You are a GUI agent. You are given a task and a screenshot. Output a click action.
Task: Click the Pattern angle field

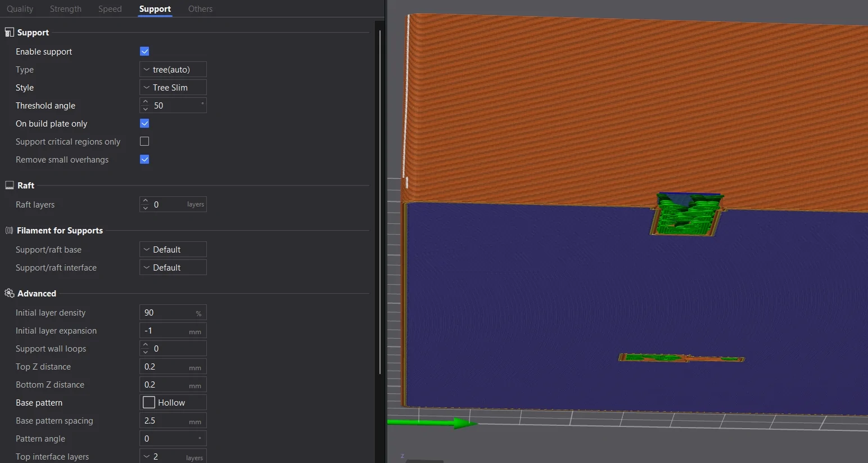point(173,438)
